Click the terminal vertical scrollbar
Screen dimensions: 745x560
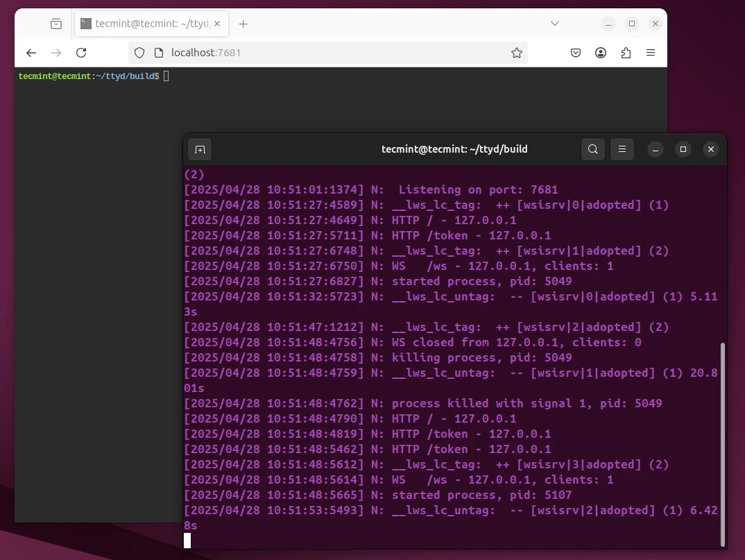721,444
